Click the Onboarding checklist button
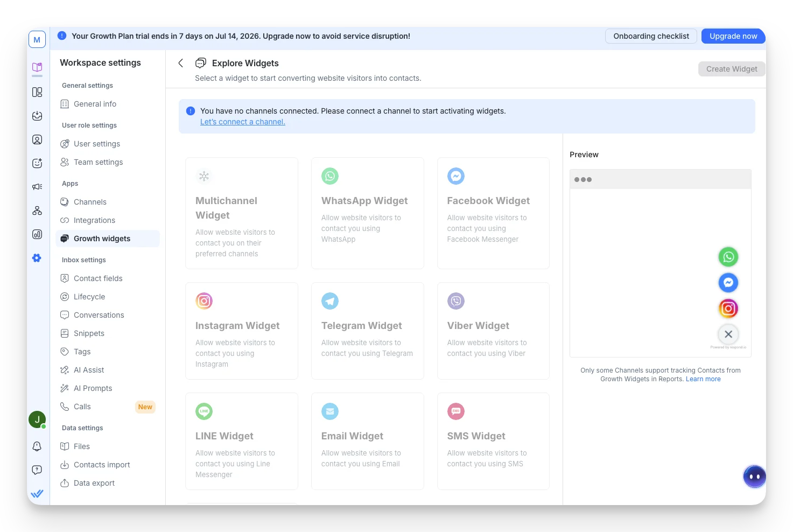 click(x=651, y=36)
